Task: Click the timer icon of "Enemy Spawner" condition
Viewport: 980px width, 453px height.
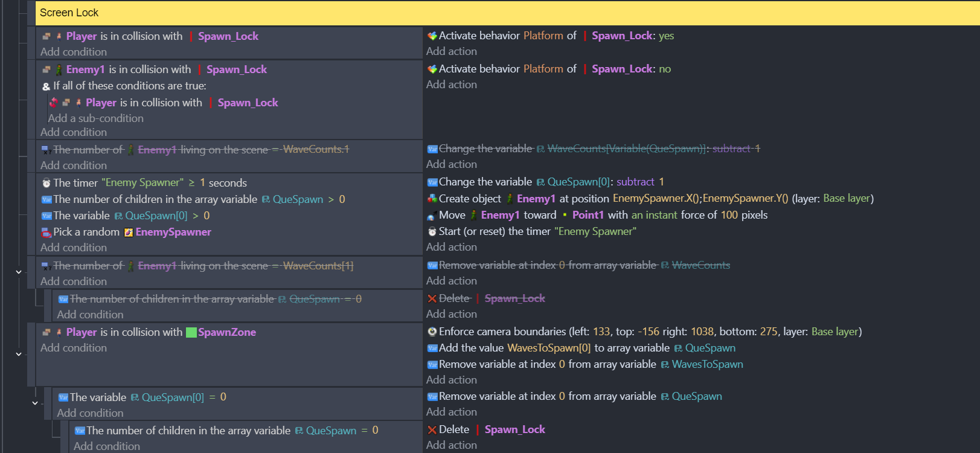Action: point(46,183)
